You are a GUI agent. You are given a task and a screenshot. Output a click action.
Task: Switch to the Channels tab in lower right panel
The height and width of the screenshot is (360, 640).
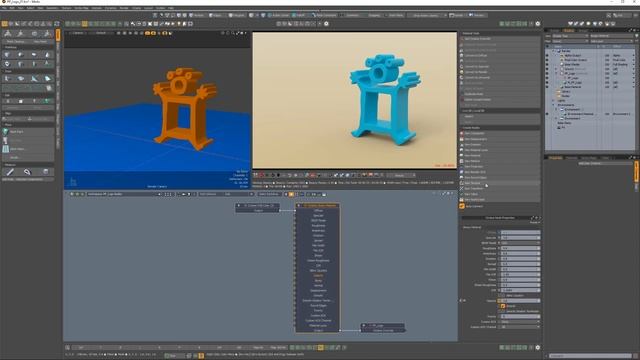[572, 158]
